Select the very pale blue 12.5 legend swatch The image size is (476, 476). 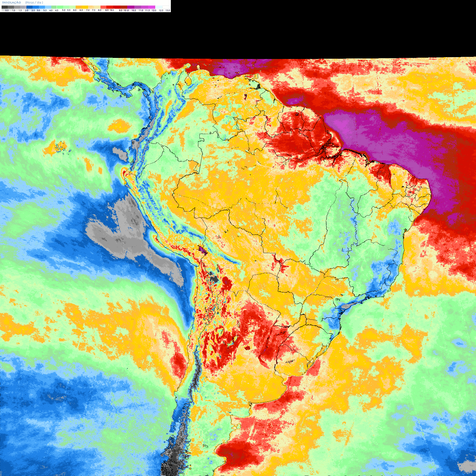(x=159, y=7)
